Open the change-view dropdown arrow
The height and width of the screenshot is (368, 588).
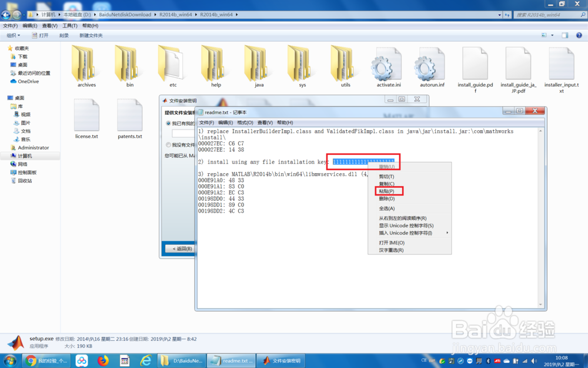click(x=552, y=35)
